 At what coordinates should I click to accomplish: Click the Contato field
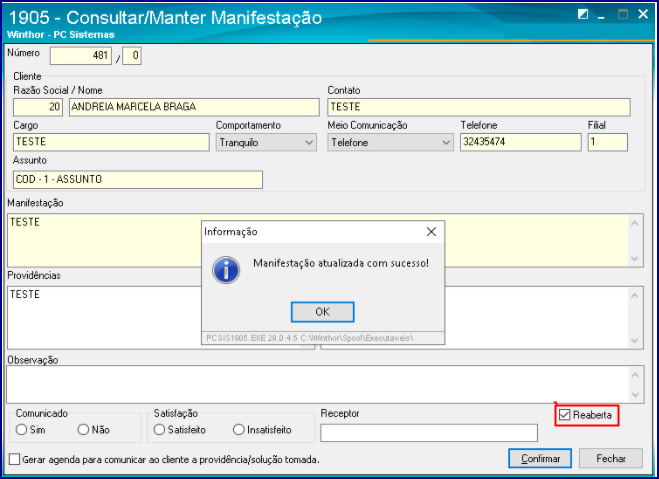479,107
